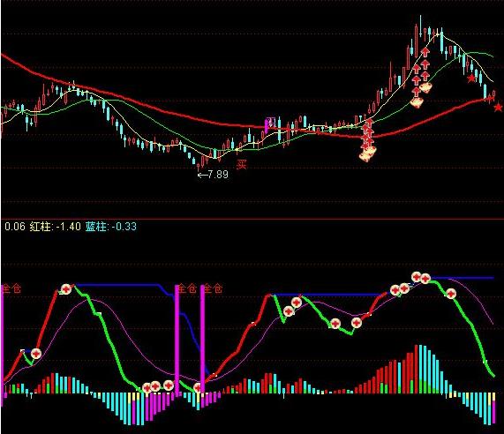The height and width of the screenshot is (434, 504).
Task: Click the 全仓 label between the two magenta bars
Action: (x=187, y=288)
